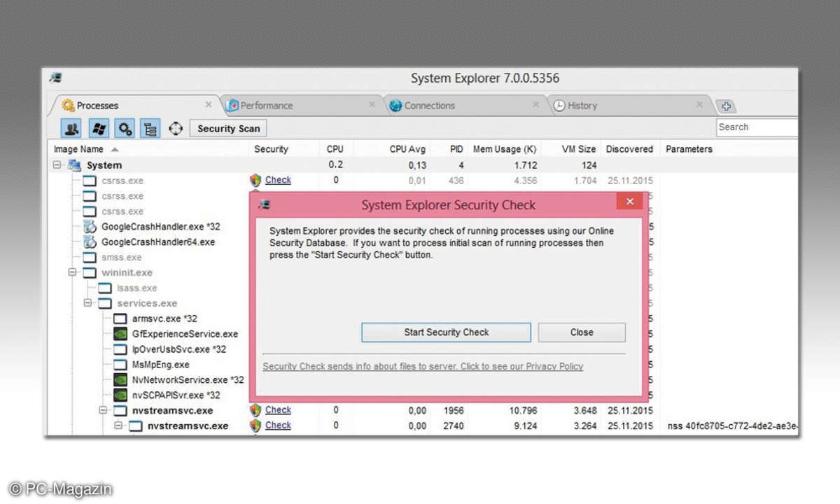This screenshot has height=504, width=840.
Task: Open the Check link in PID 2740 row
Action: pos(278,425)
